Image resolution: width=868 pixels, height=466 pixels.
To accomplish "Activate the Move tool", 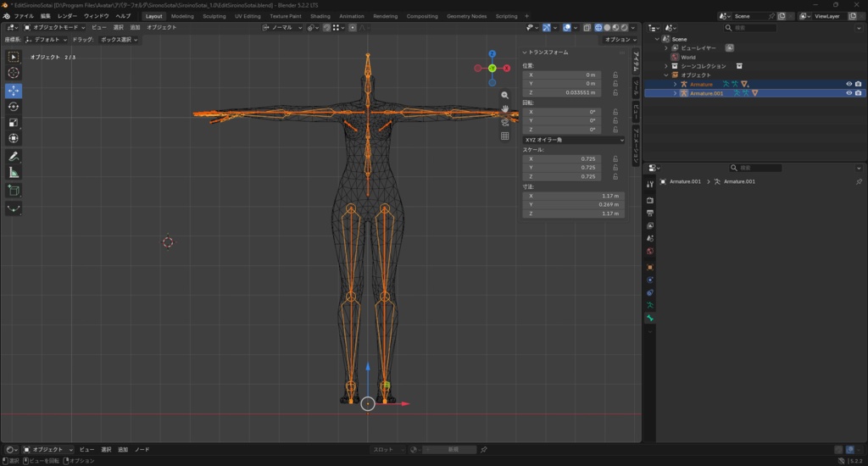I will [x=14, y=90].
